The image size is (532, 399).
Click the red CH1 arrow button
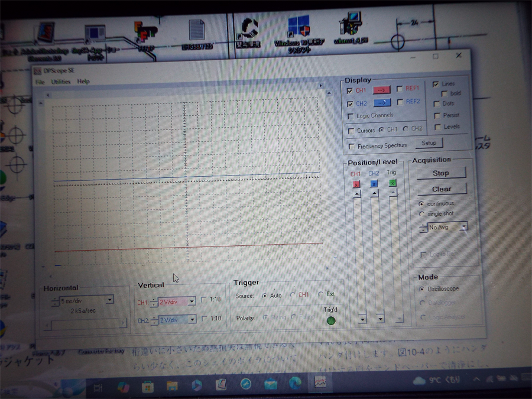pos(382,90)
